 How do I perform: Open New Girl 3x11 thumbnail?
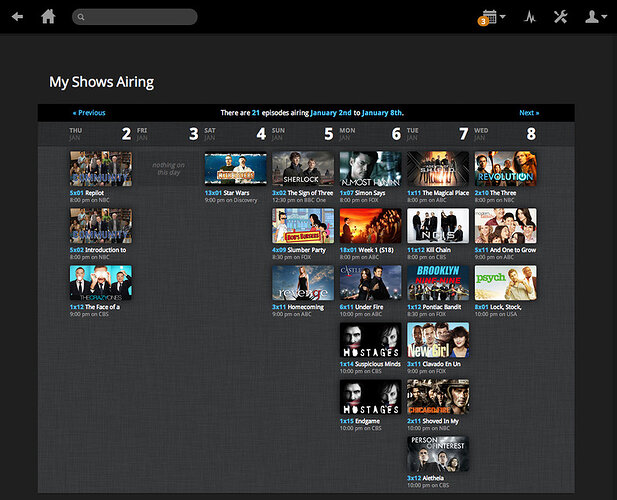point(438,340)
